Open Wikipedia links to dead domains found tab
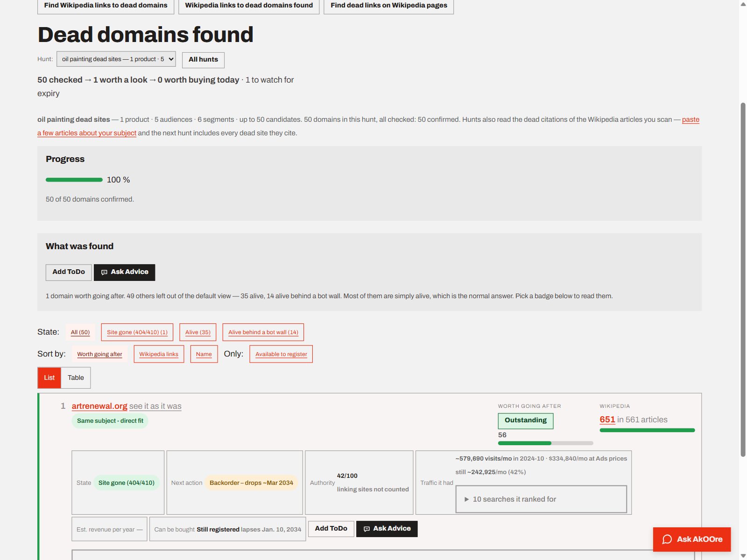 click(x=249, y=6)
